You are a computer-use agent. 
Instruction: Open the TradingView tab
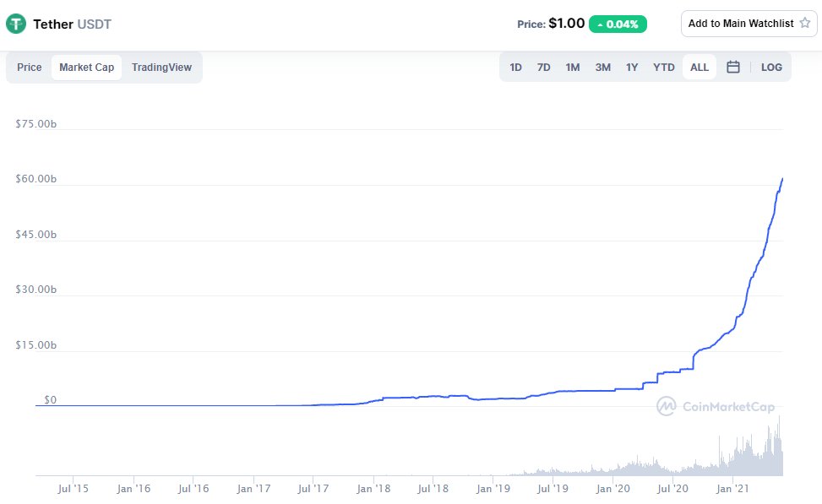tap(161, 67)
